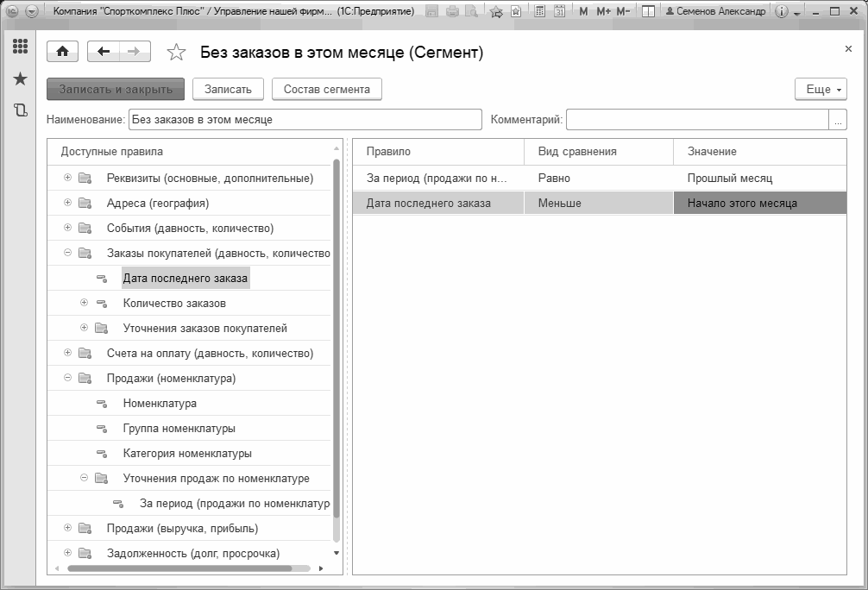Expand Реквизиты (основные, дополнительные) folder
868x590 pixels.
tap(67, 178)
